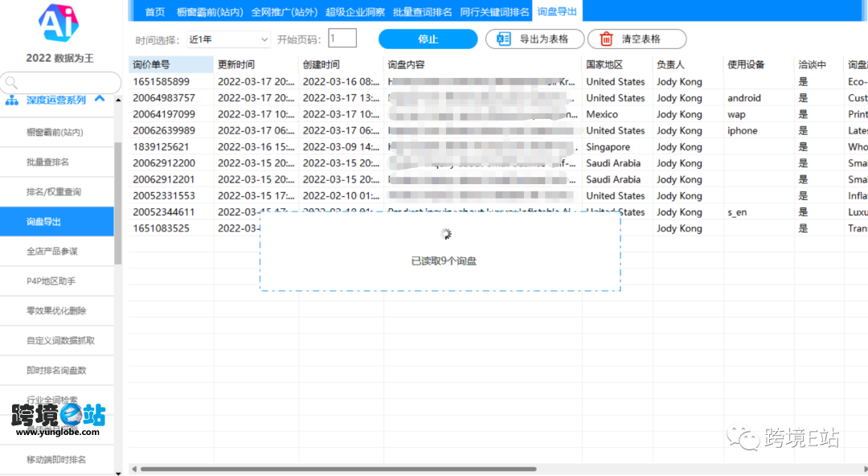Open the 时间选择 dropdown showing 近1年
The height and width of the screenshot is (476, 868).
point(228,39)
